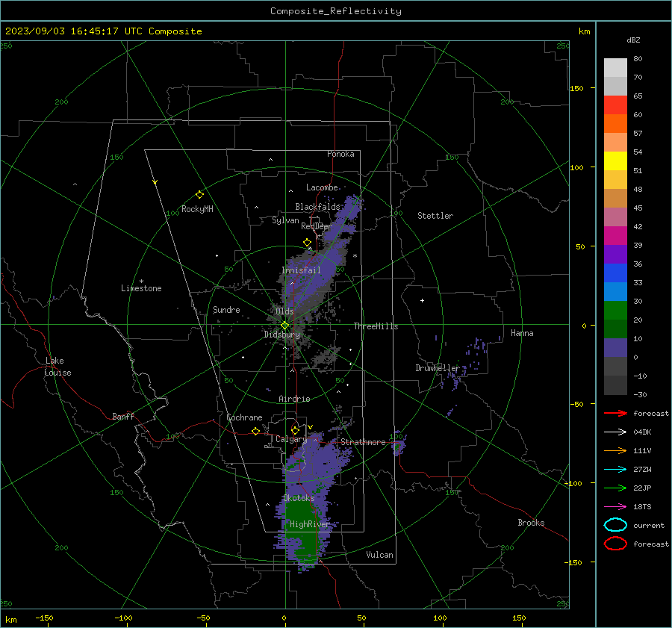This screenshot has width=672, height=628.
Task: Click the Strathmore town label
Action: [363, 442]
